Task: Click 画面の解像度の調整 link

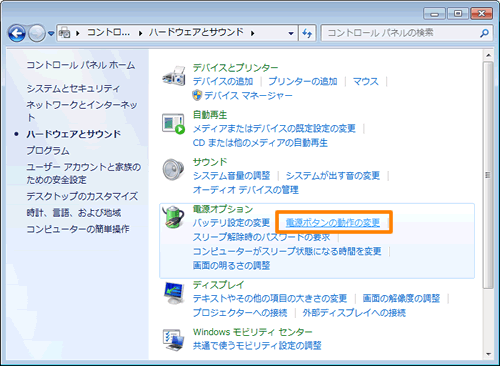Action: [401, 298]
